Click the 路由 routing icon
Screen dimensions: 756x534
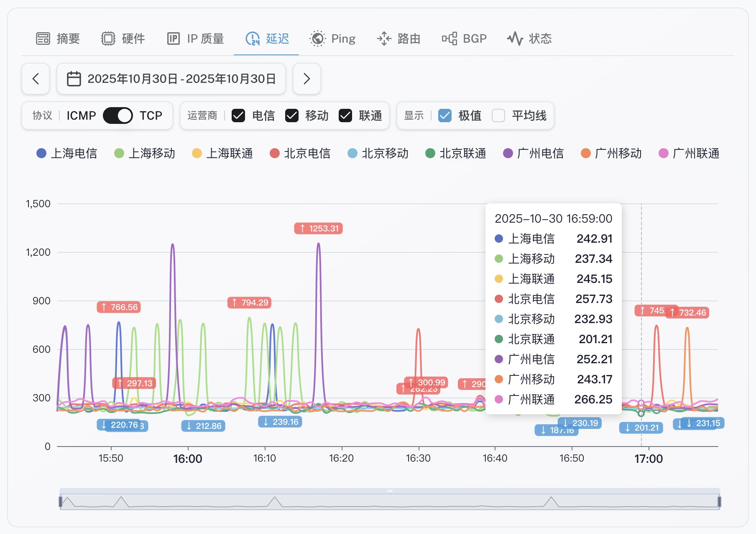pos(384,39)
